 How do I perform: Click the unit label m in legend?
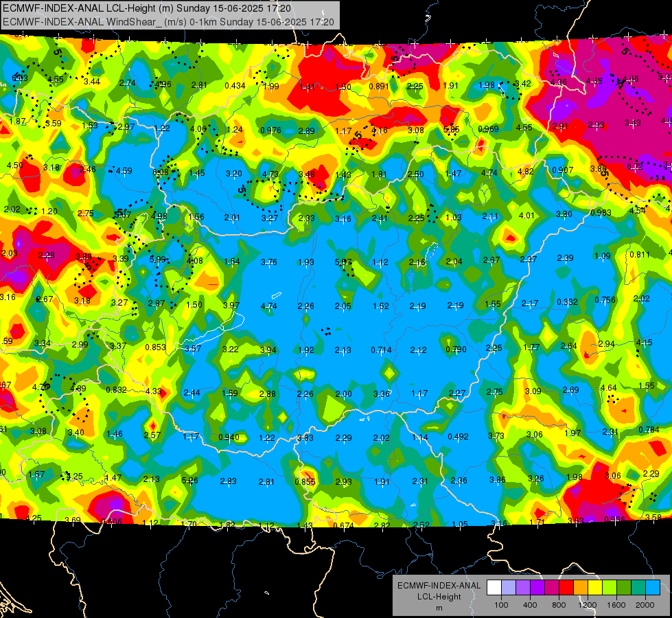(439, 608)
